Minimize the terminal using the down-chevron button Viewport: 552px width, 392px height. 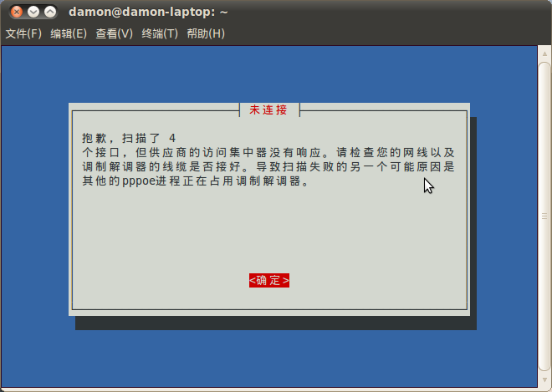[x=33, y=12]
